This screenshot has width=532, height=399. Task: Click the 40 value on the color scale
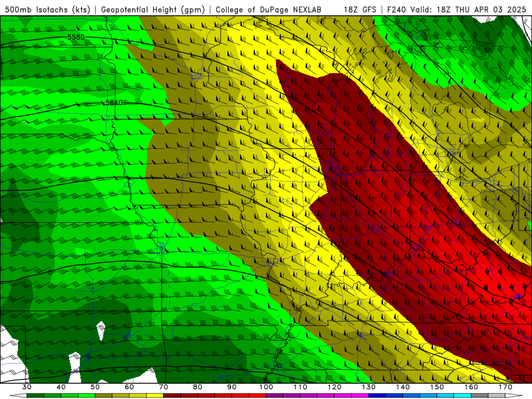61,387
